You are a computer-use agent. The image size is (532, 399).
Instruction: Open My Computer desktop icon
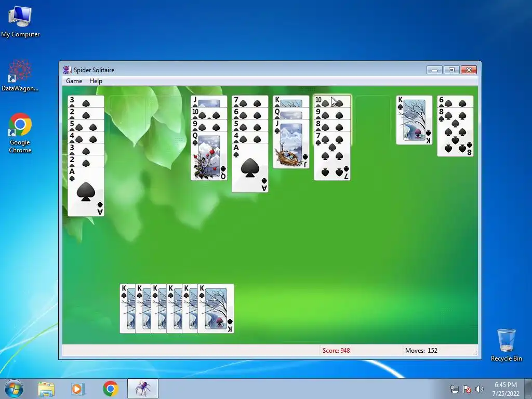click(x=20, y=21)
